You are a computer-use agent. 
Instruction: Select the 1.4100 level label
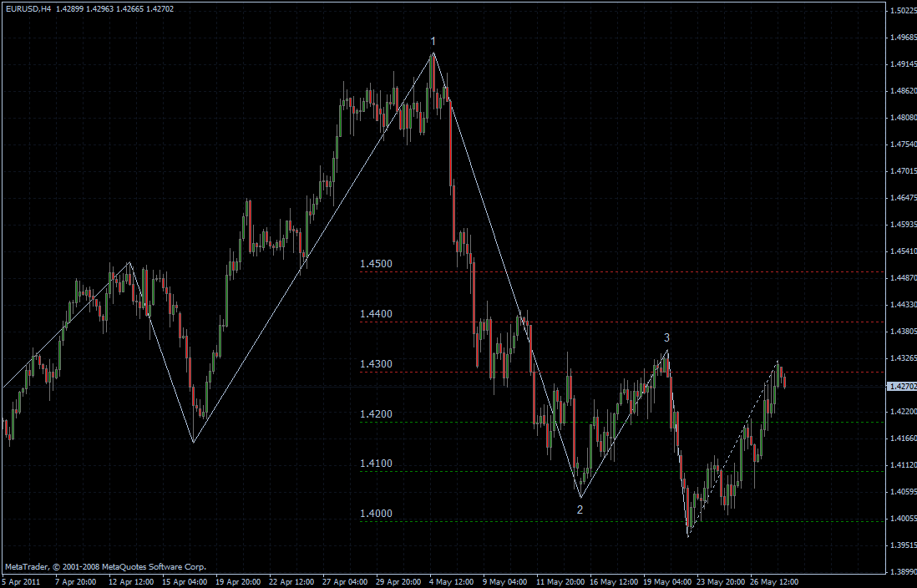376,464
